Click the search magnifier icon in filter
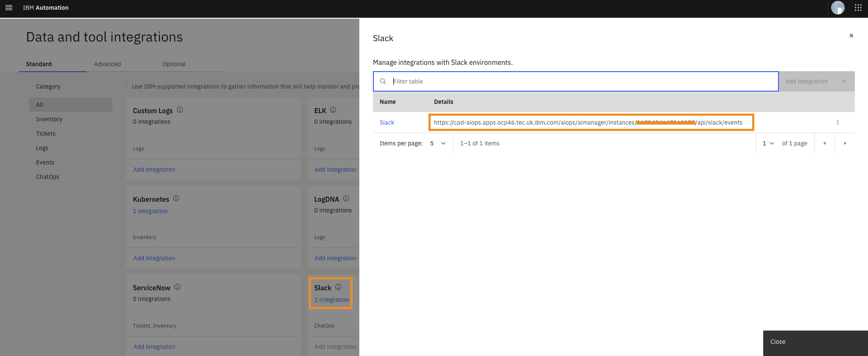The width and height of the screenshot is (868, 356). point(383,81)
